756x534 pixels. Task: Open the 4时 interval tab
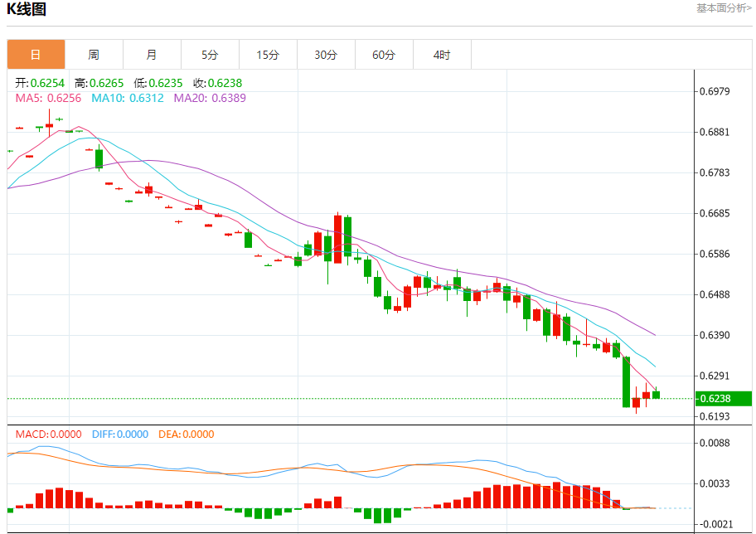point(442,55)
